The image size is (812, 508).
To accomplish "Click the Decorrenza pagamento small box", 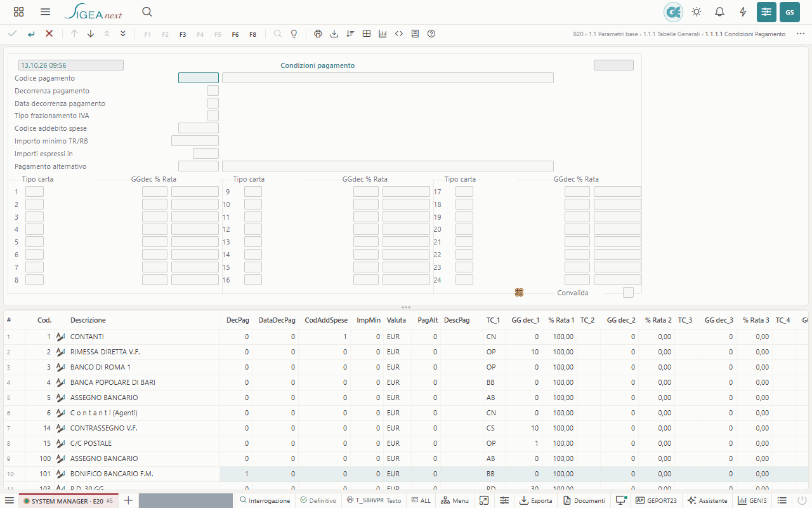I will 213,91.
